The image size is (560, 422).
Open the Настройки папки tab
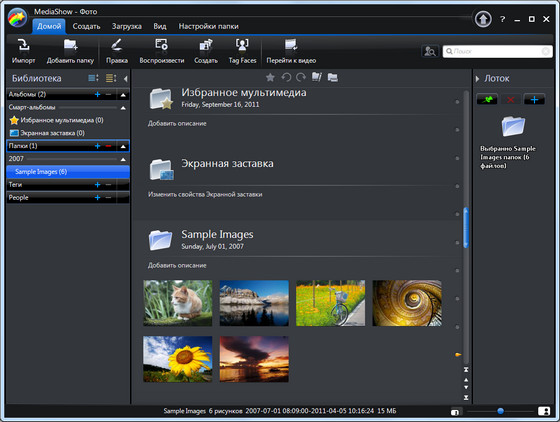[x=209, y=26]
